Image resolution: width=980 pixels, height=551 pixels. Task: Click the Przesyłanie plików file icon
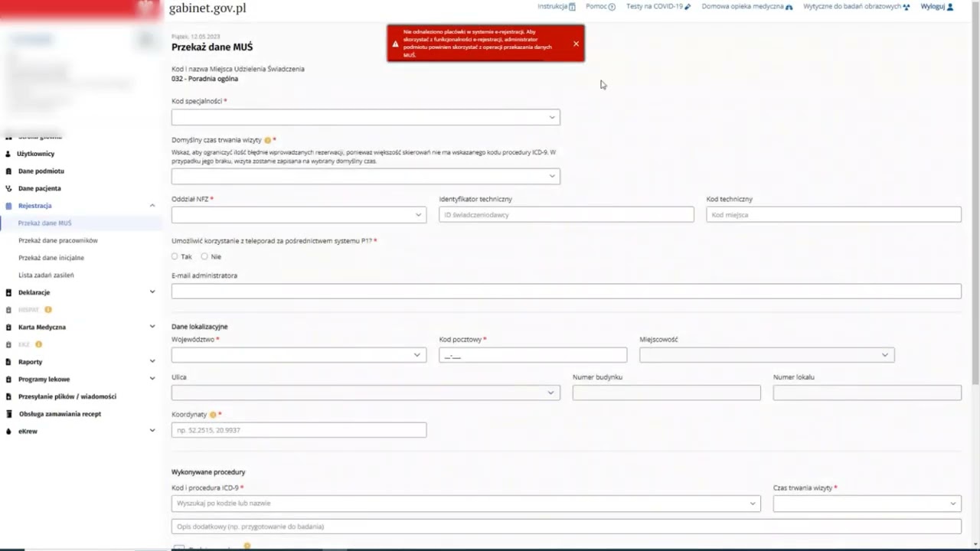(9, 396)
